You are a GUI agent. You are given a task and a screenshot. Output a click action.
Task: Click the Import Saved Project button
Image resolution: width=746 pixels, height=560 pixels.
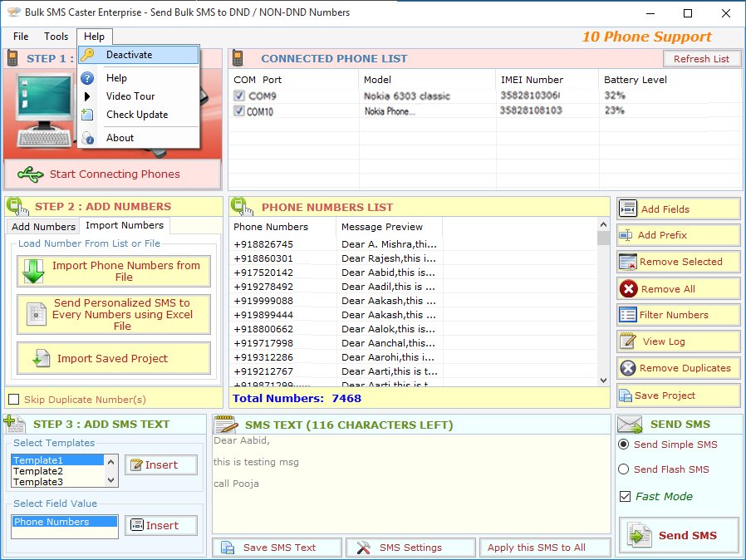pos(114,358)
